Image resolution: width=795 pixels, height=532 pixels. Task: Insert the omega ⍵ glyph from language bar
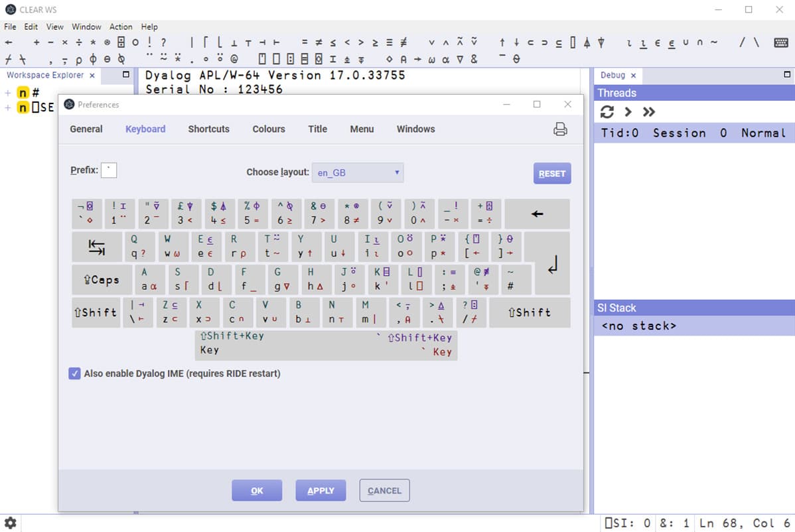click(x=431, y=59)
